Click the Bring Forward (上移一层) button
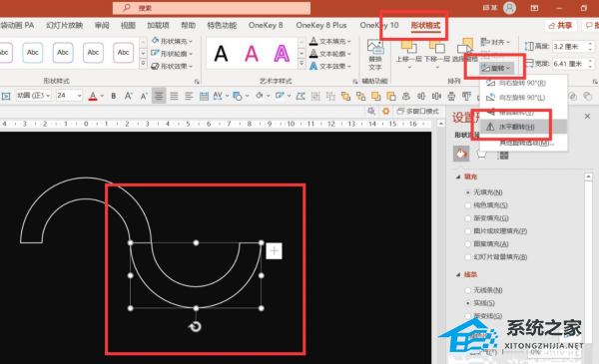 (x=408, y=54)
